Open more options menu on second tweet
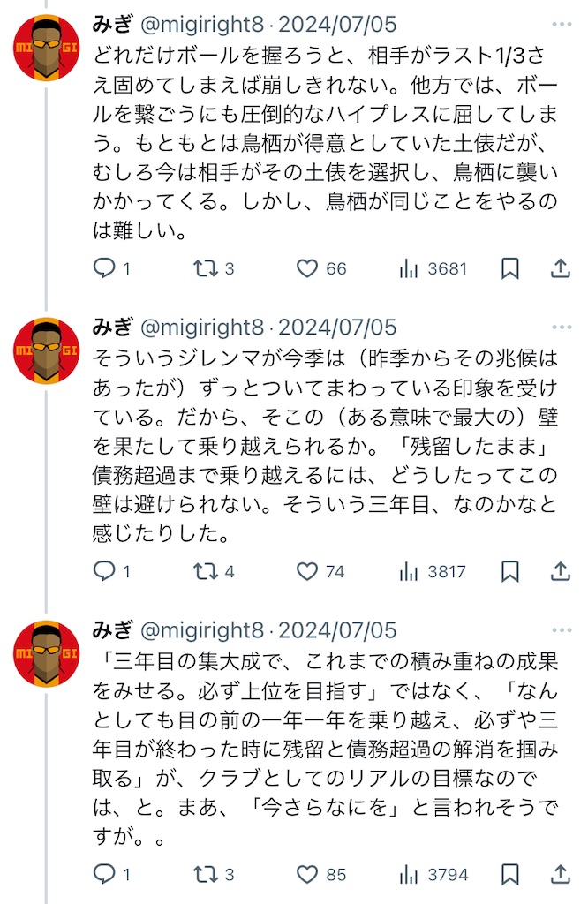The height and width of the screenshot is (904, 588). pos(561,328)
